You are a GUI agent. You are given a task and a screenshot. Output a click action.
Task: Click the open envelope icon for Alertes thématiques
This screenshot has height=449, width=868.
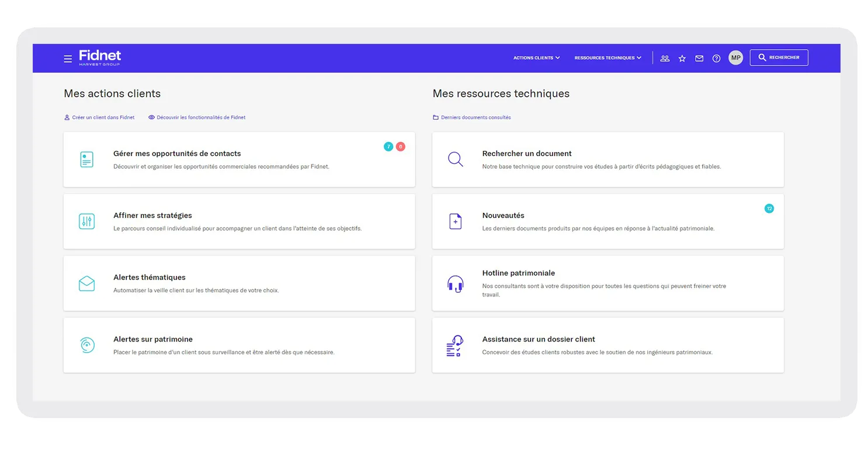tap(86, 284)
